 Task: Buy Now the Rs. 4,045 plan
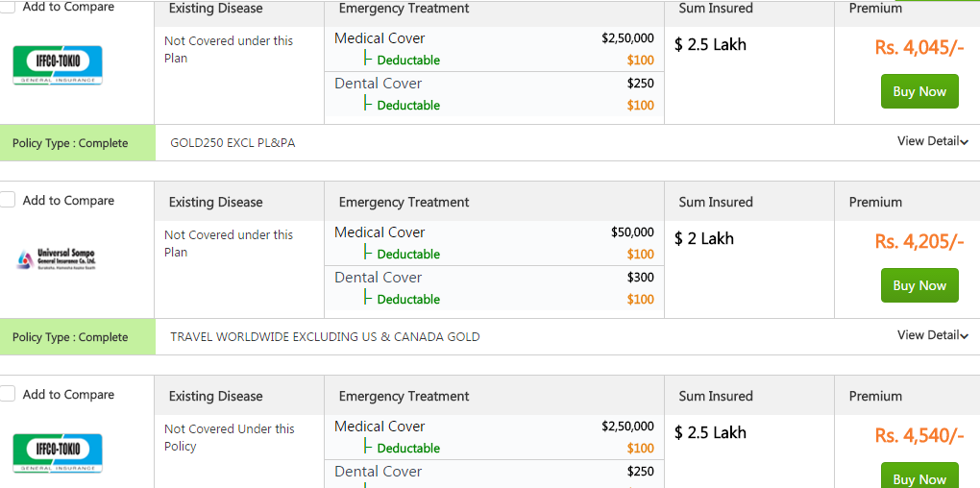pyautogui.click(x=919, y=91)
